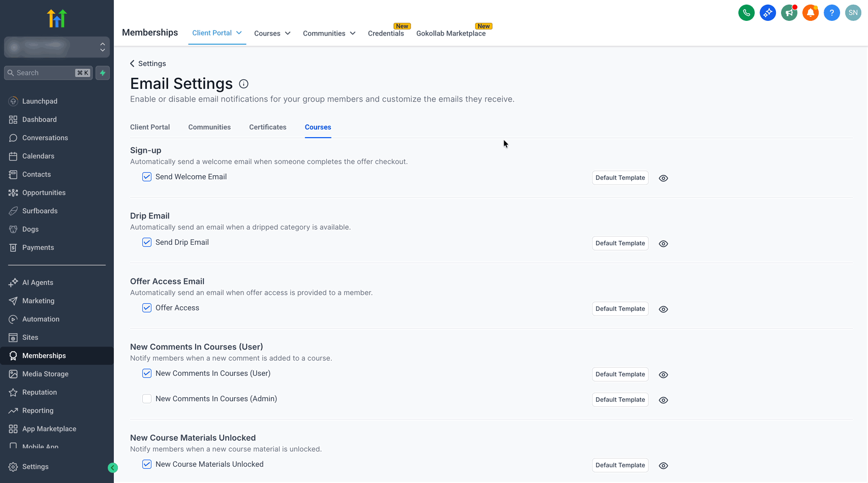Switch to the Client Portal settings tab
The height and width of the screenshot is (483, 868).
150,127
